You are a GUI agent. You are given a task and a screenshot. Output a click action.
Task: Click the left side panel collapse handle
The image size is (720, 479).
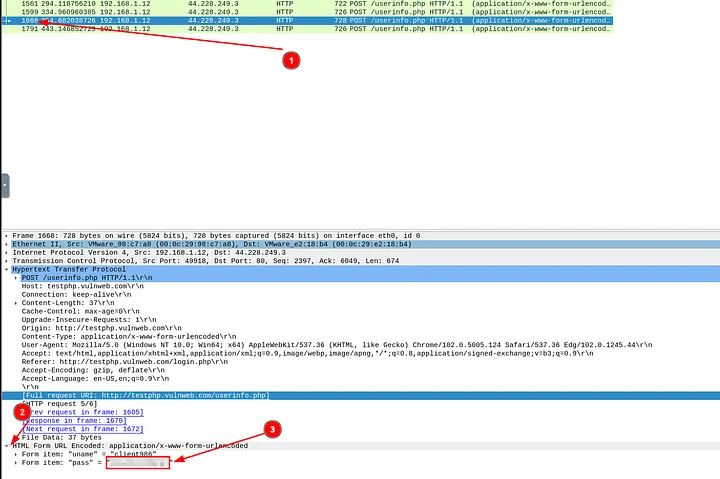tap(4, 184)
